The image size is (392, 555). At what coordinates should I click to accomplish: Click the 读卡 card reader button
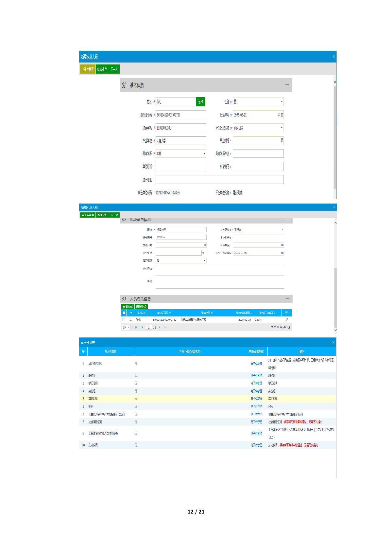(x=201, y=102)
